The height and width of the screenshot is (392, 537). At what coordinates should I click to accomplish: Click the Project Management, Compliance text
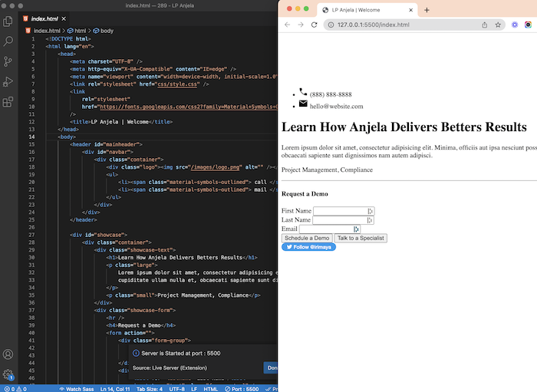tap(327, 170)
